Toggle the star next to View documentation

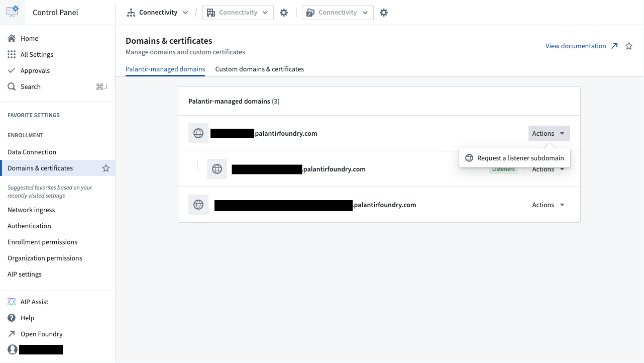(628, 46)
